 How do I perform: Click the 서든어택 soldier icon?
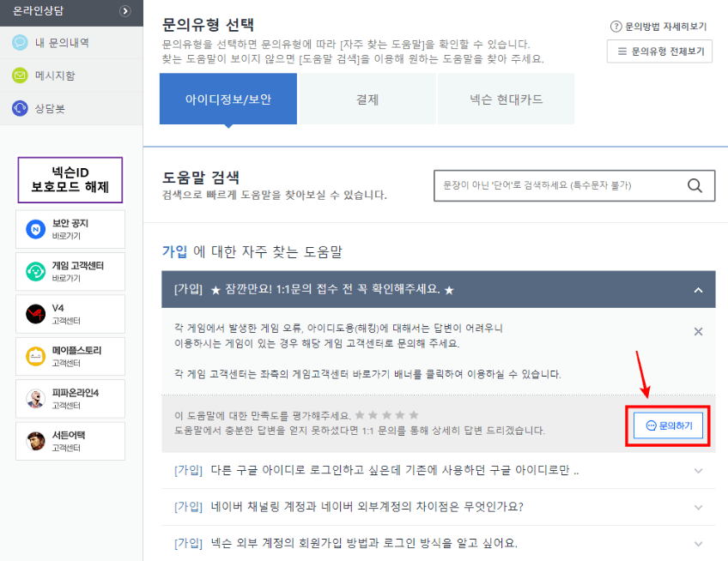pyautogui.click(x=36, y=441)
